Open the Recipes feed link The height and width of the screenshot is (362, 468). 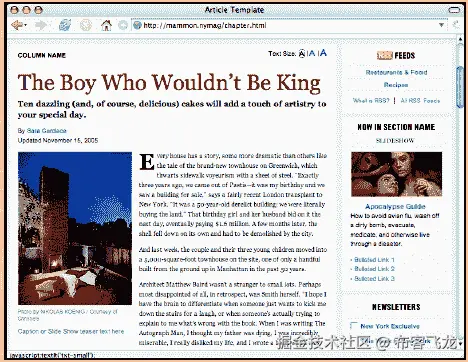(396, 85)
